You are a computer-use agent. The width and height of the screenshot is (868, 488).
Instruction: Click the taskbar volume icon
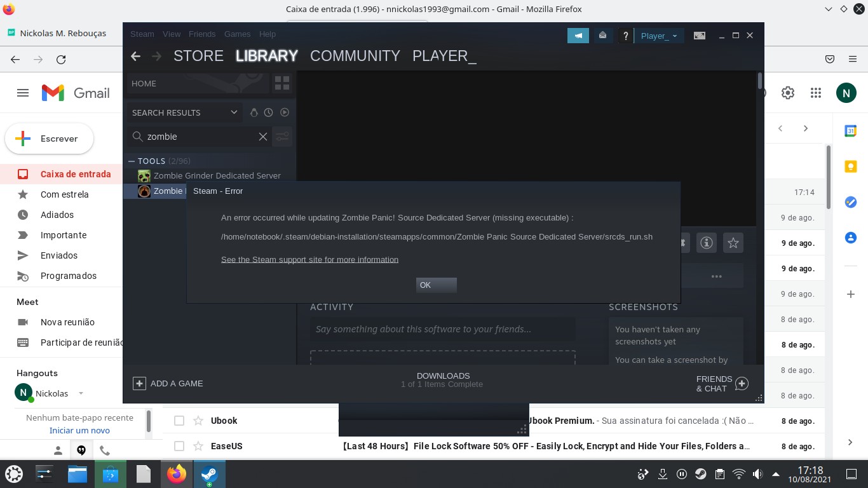[x=757, y=474]
